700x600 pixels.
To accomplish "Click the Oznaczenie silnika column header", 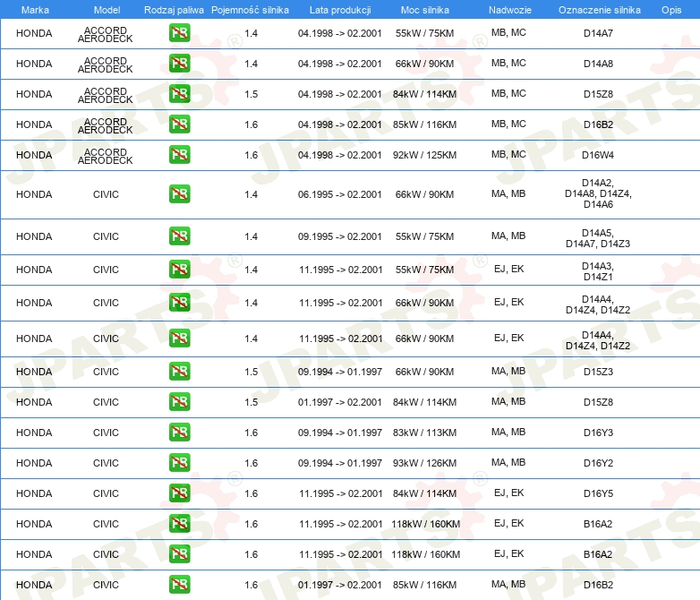I will point(599,10).
